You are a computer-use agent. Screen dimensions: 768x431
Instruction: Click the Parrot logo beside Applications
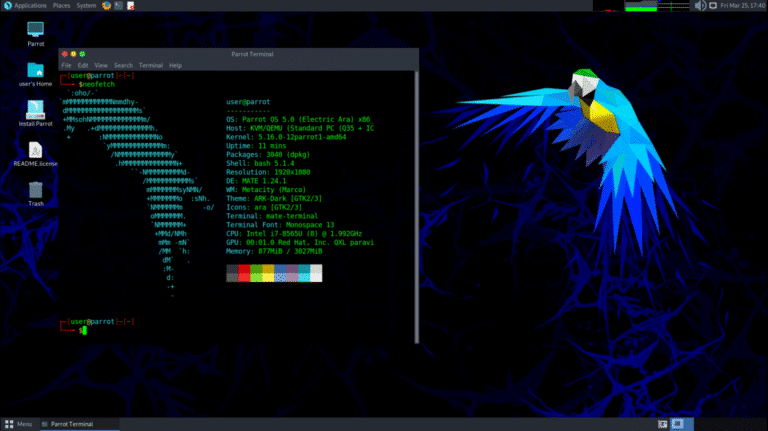[7, 5]
